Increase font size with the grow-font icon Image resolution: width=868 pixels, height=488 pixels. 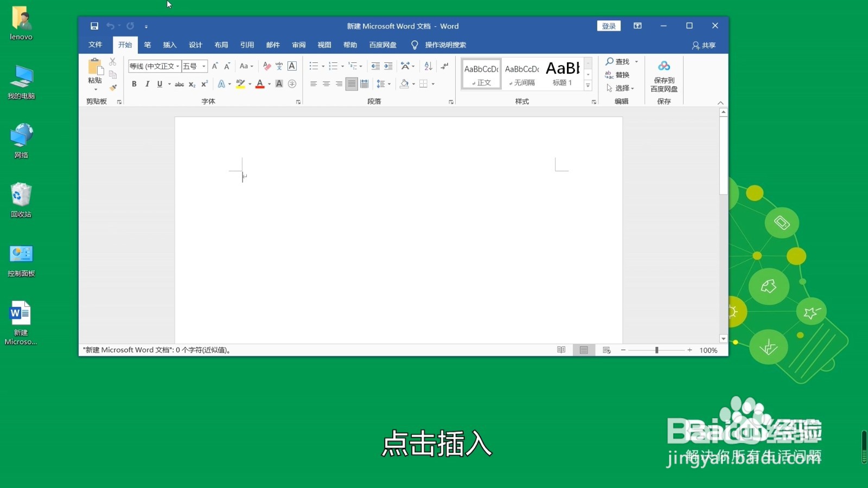215,66
